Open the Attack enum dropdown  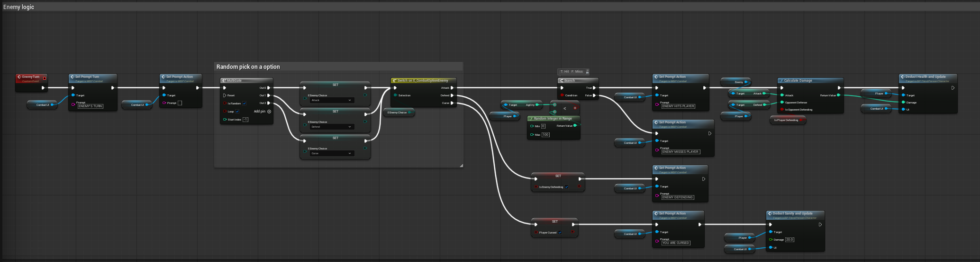point(331,100)
